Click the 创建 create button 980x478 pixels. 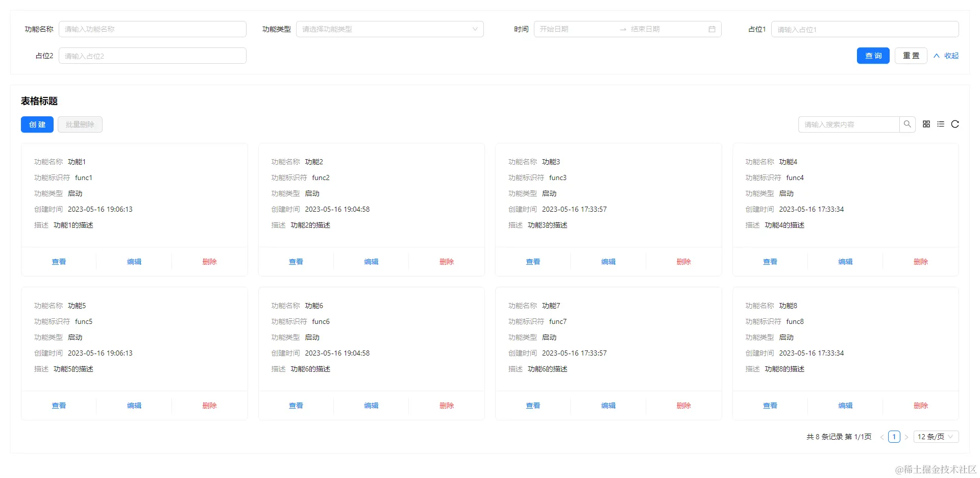[37, 124]
